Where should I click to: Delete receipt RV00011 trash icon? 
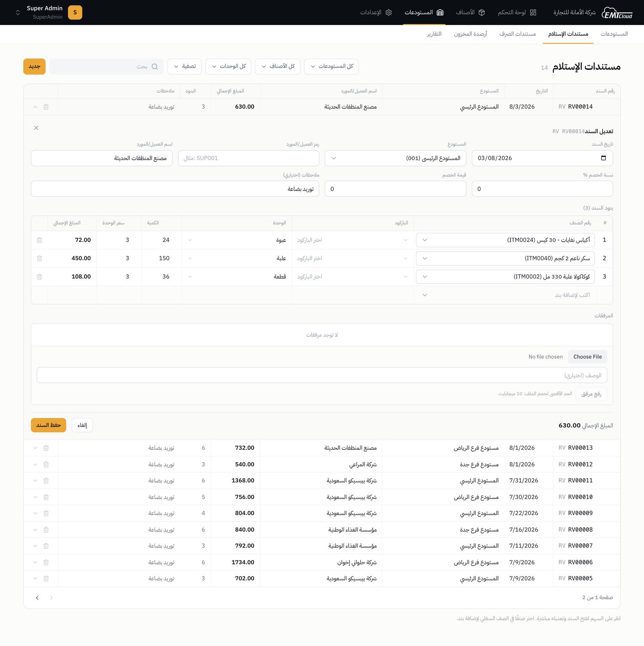(46, 481)
